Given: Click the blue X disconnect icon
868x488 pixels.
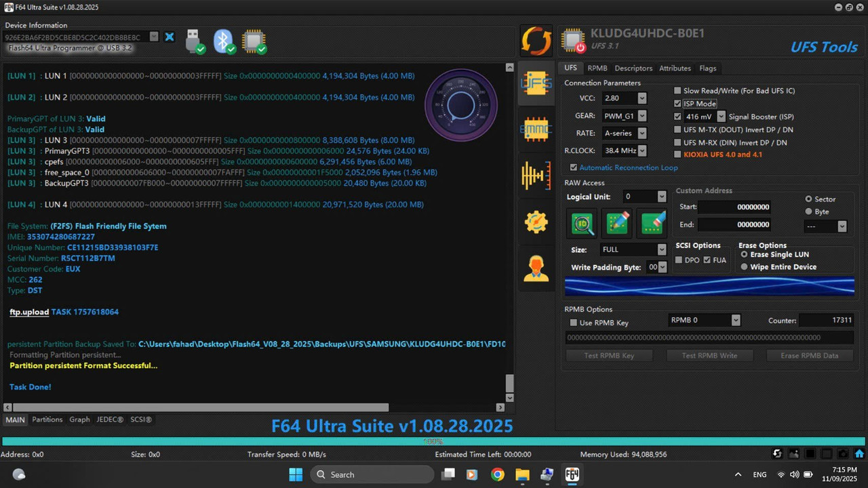Looking at the screenshot, I should click(x=170, y=37).
